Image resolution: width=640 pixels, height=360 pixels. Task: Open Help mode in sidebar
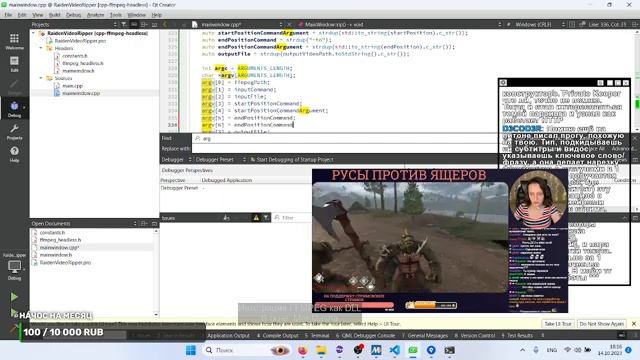pos(14,154)
